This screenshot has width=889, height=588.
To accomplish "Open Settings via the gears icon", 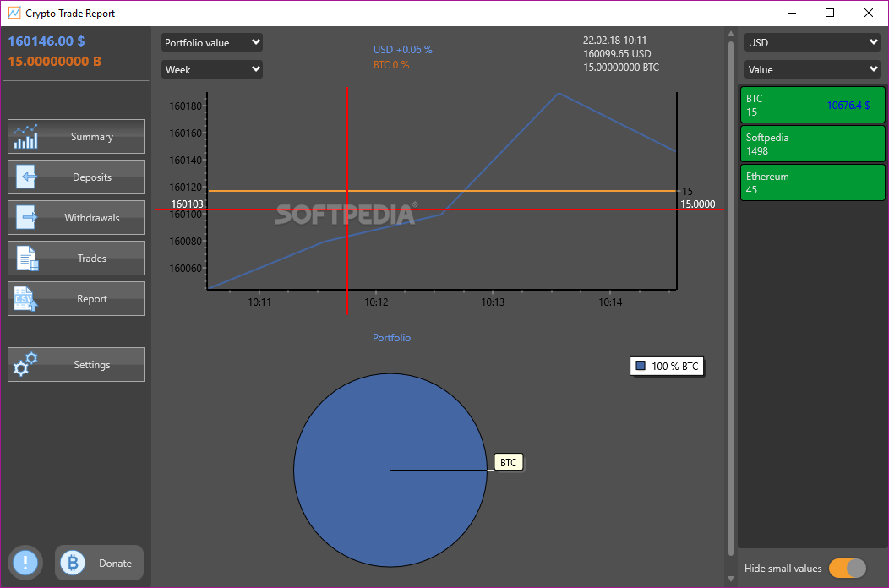I will tap(25, 364).
